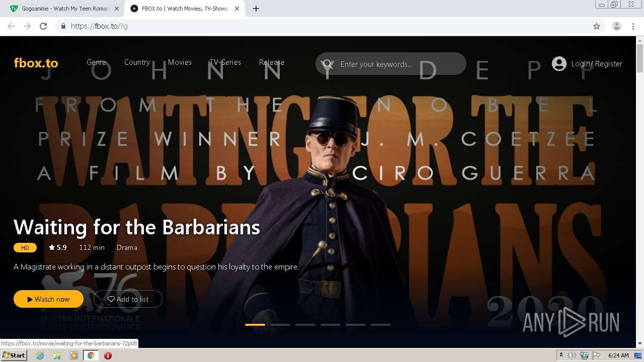Open File Explorer from taskbar
The image size is (644, 362).
(57, 355)
